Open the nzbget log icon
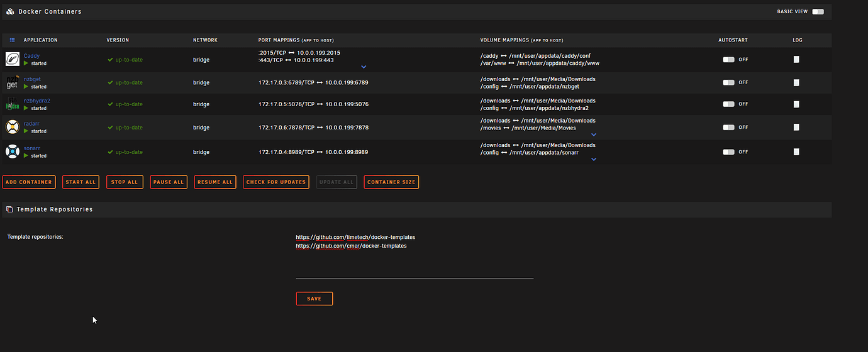The image size is (868, 352). coord(796,82)
